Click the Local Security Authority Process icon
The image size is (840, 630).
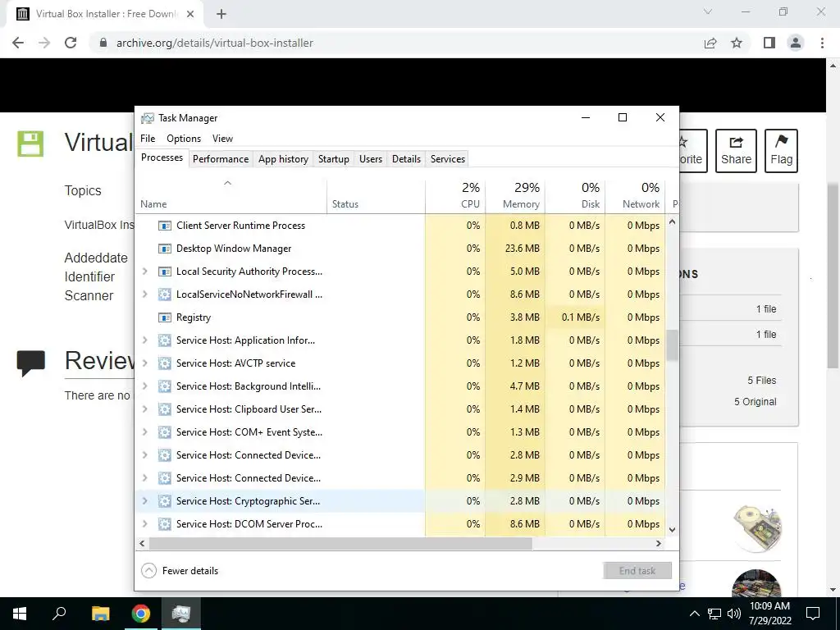(164, 272)
